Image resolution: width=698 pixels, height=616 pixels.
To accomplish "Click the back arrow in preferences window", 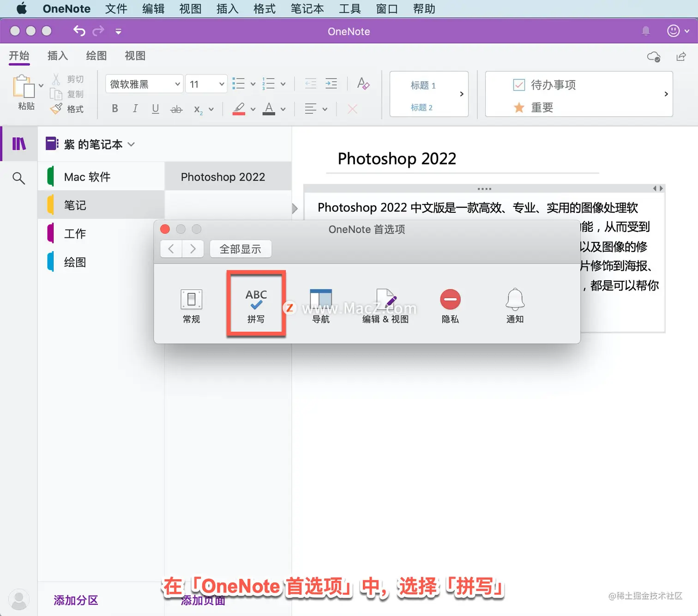I will coord(171,249).
